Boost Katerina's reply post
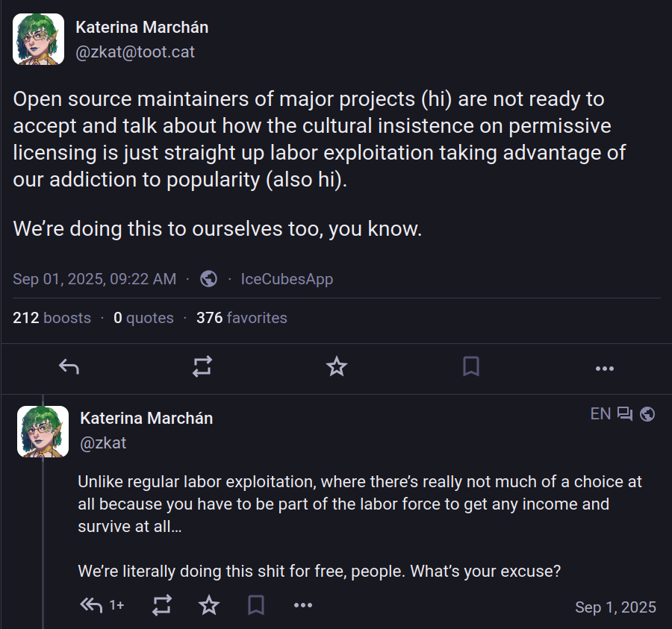The image size is (672, 629). pyautogui.click(x=162, y=605)
